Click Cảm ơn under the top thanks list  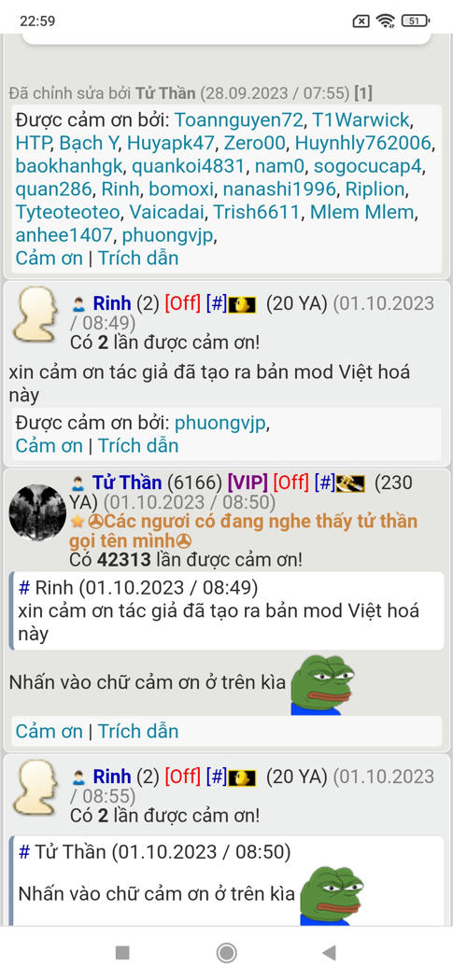[49, 259]
